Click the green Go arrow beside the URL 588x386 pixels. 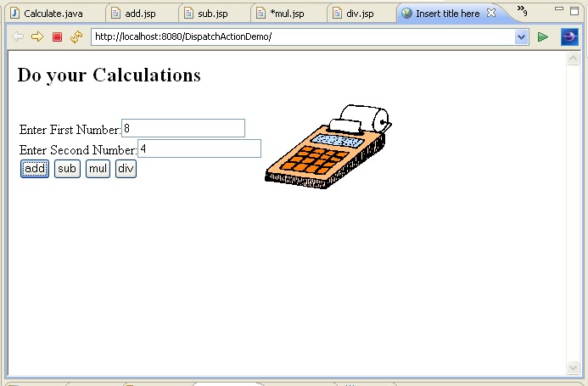[x=543, y=36]
